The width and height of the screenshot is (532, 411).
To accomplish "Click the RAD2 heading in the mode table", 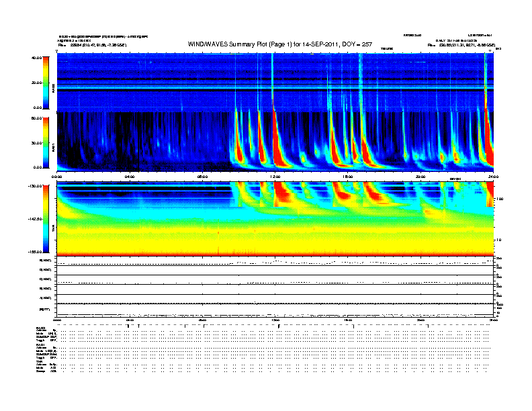I will pyautogui.click(x=41, y=328).
